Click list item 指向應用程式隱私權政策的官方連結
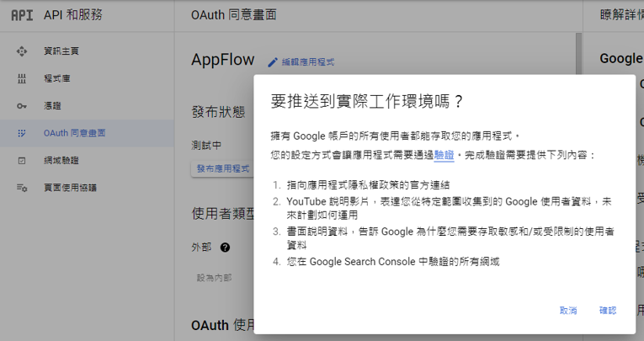 368,185
